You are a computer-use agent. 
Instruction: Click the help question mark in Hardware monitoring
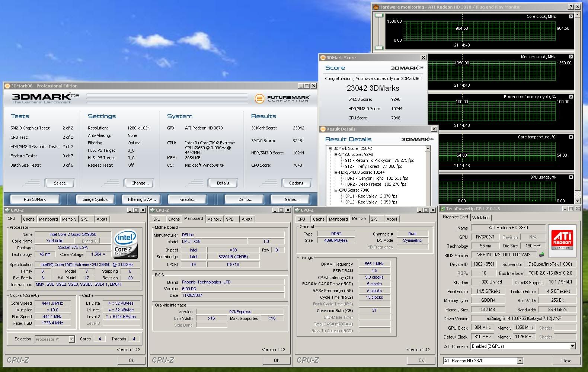tap(571, 7)
